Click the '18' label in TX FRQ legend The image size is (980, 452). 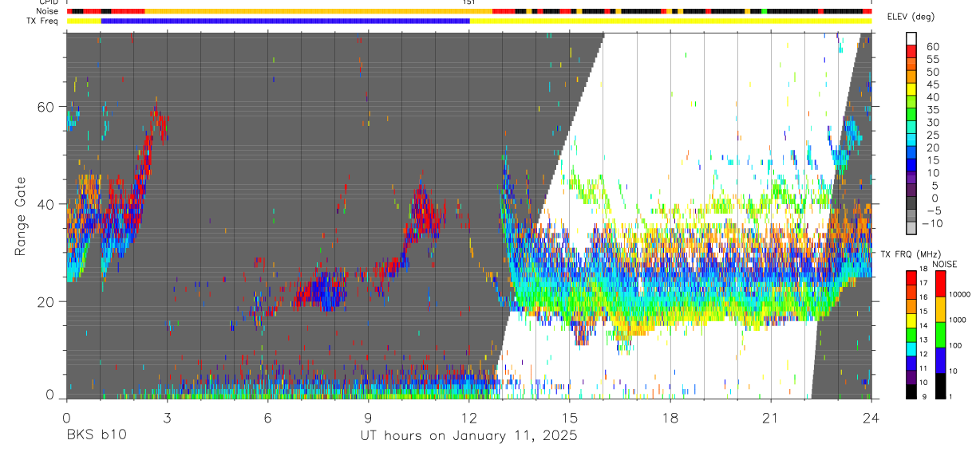tap(923, 269)
